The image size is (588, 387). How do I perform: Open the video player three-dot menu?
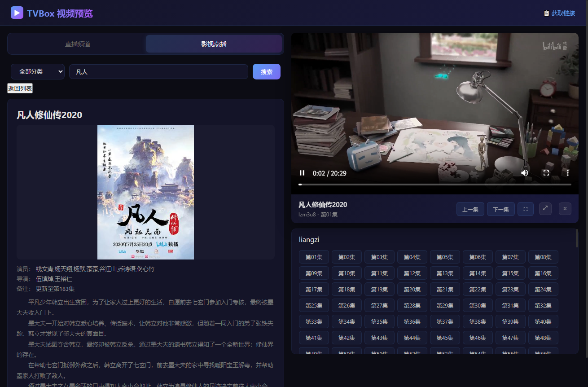tap(568, 173)
